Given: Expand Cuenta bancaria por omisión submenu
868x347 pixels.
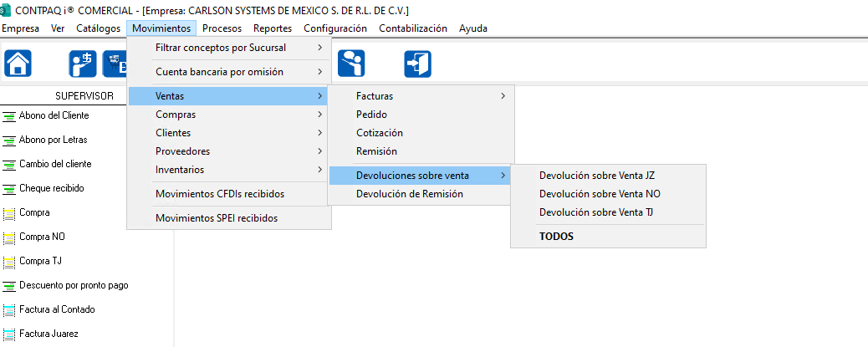Looking at the screenshot, I should click(x=229, y=72).
